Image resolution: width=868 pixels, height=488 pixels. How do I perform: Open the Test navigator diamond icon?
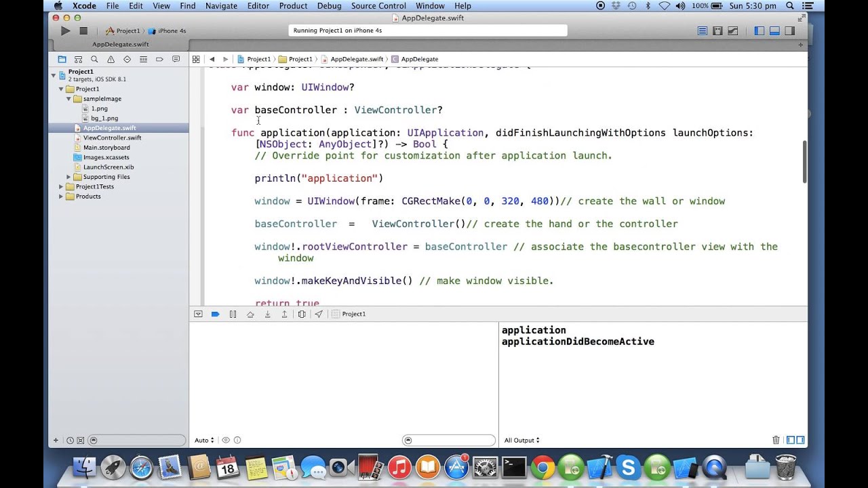(127, 59)
